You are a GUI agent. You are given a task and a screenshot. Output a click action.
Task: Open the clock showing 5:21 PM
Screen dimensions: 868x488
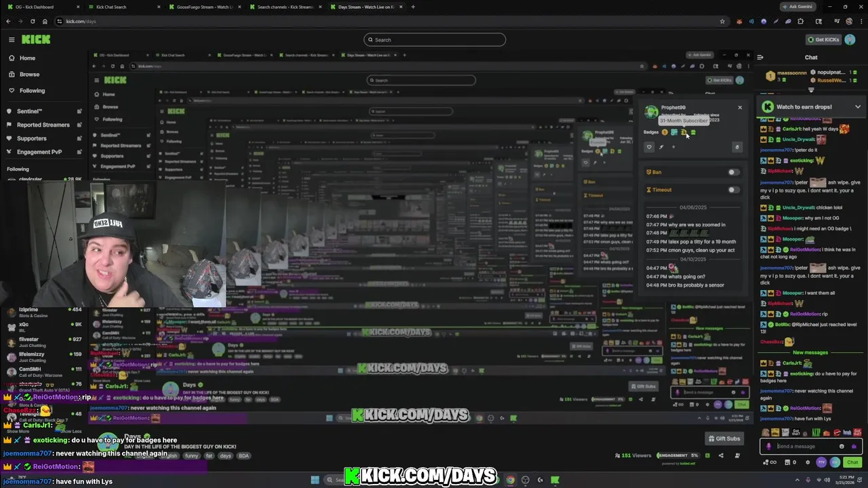[846, 480]
